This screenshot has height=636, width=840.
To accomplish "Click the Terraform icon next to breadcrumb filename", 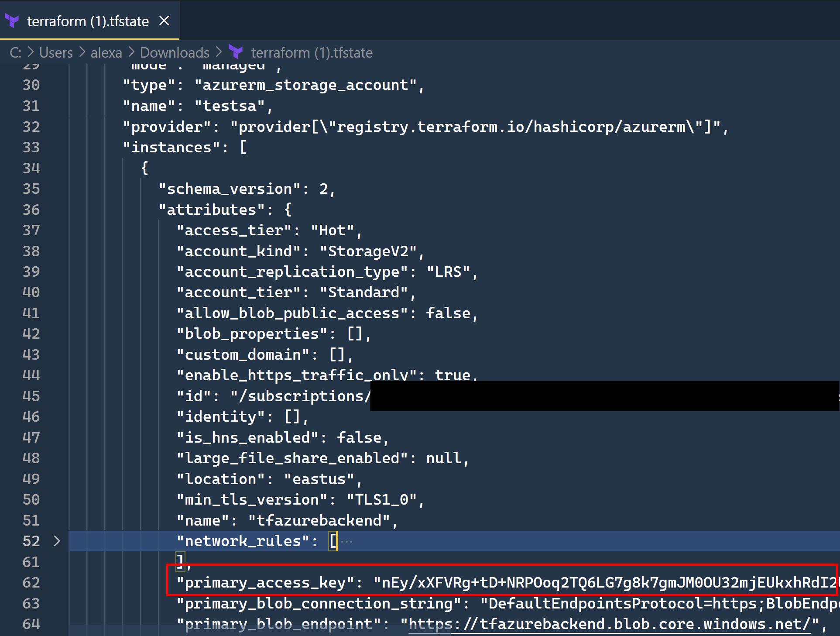I will pos(236,52).
